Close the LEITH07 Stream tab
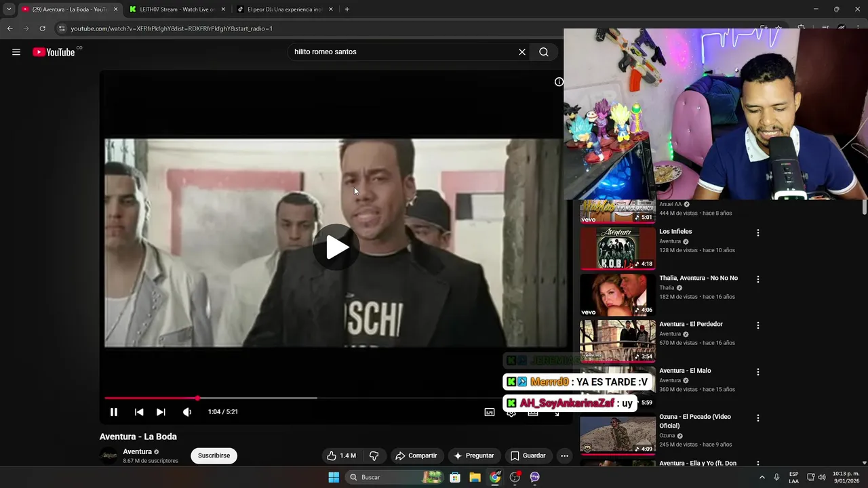 point(223,9)
